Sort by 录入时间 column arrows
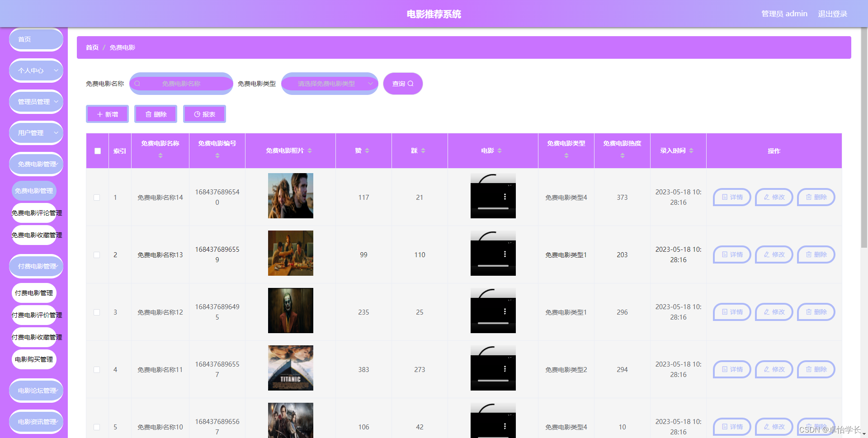The height and width of the screenshot is (438, 868). [x=691, y=151]
